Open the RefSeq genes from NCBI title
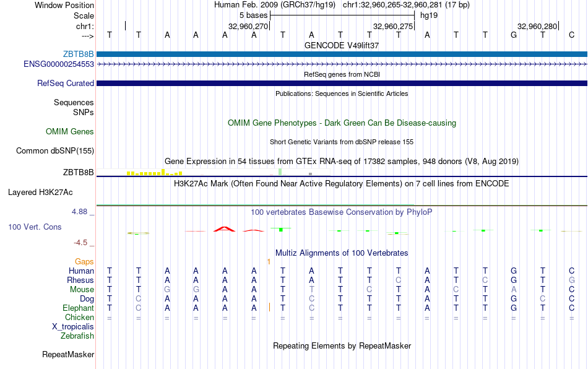This screenshot has width=588, height=369. (x=342, y=74)
